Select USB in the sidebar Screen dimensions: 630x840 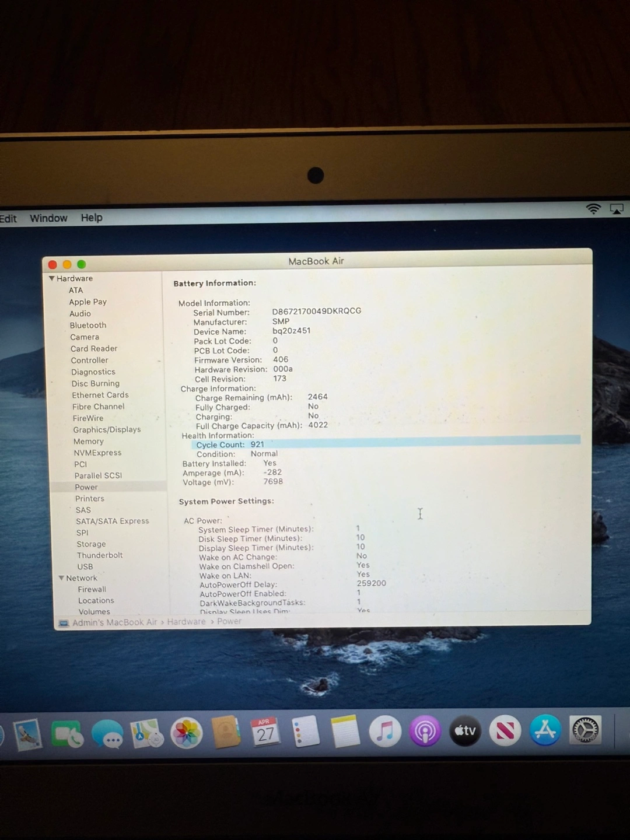tap(85, 567)
